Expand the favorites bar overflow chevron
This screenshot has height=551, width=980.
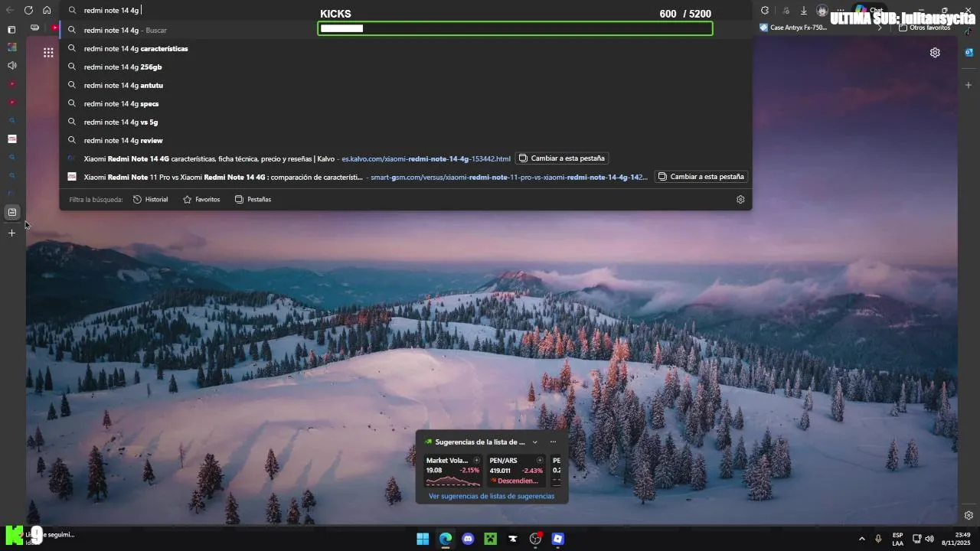point(880,28)
